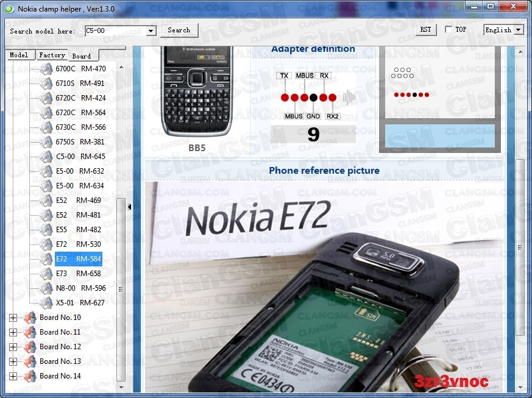Image resolution: width=532 pixels, height=398 pixels.
Task: Click the E72 phone image thumbnail
Action: [197, 91]
